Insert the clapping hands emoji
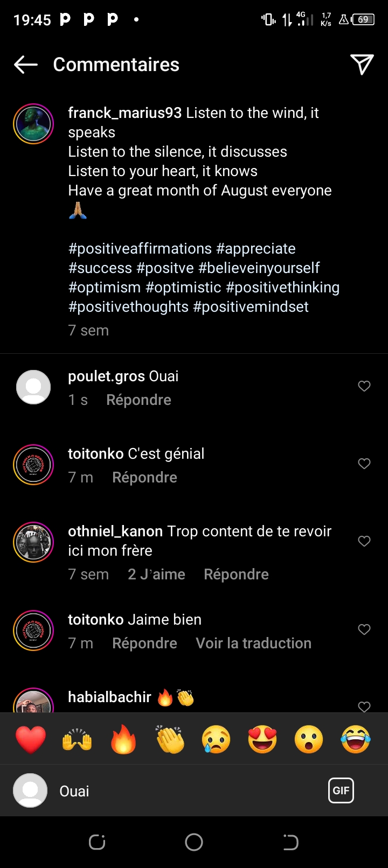388x868 pixels. (170, 739)
